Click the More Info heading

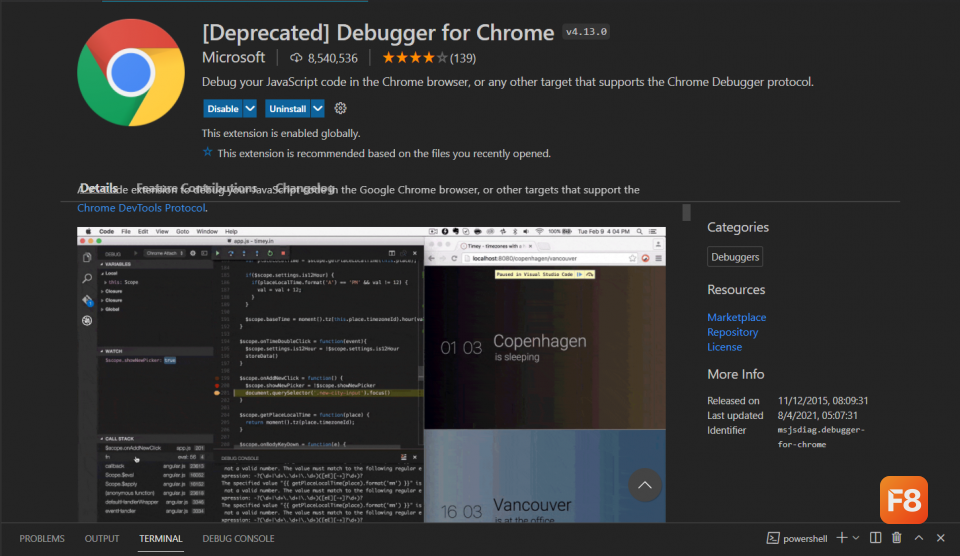(x=735, y=374)
